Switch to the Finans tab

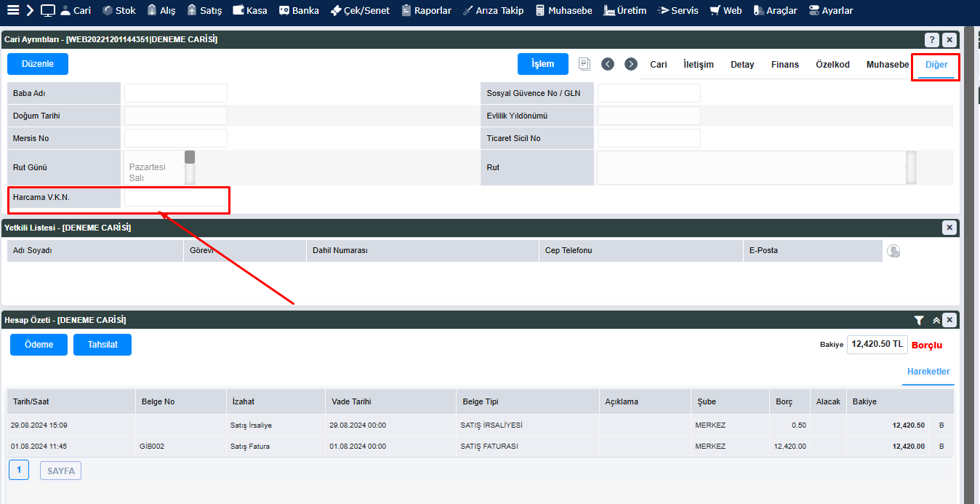click(784, 65)
